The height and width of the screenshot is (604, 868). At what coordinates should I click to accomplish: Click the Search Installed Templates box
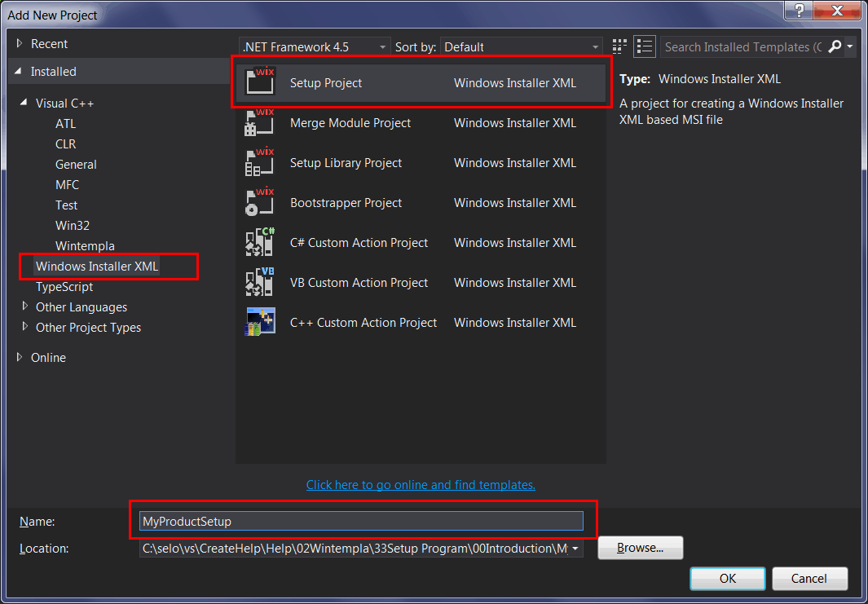click(742, 47)
